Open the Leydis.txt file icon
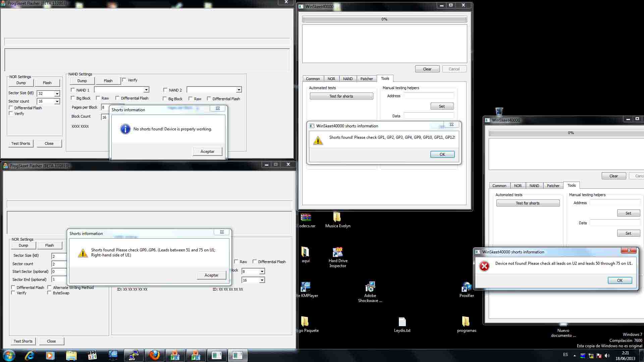The width and height of the screenshot is (644, 362). [402, 322]
